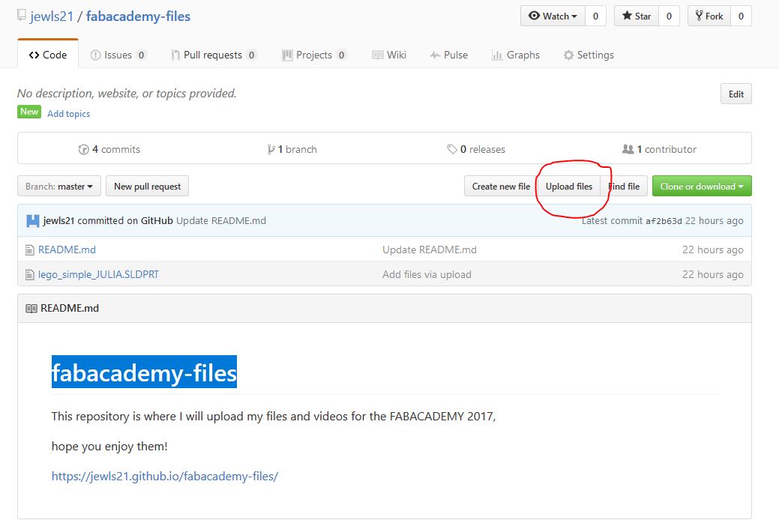Click the Upload files button
The width and height of the screenshot is (779, 532).
click(x=569, y=187)
